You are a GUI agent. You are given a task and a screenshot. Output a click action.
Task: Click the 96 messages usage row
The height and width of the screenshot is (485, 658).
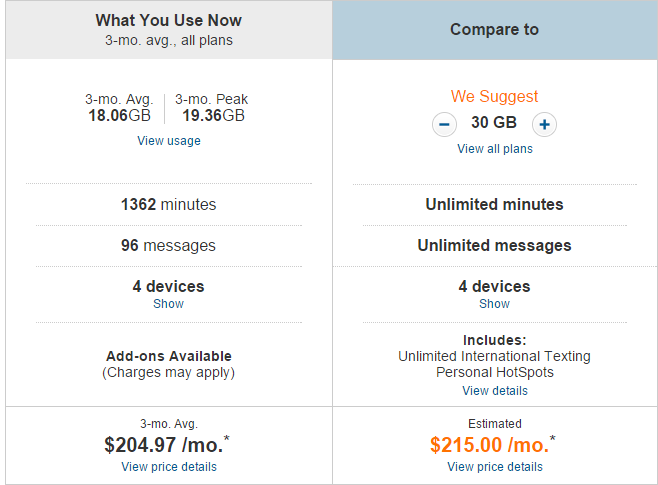pyautogui.click(x=168, y=245)
